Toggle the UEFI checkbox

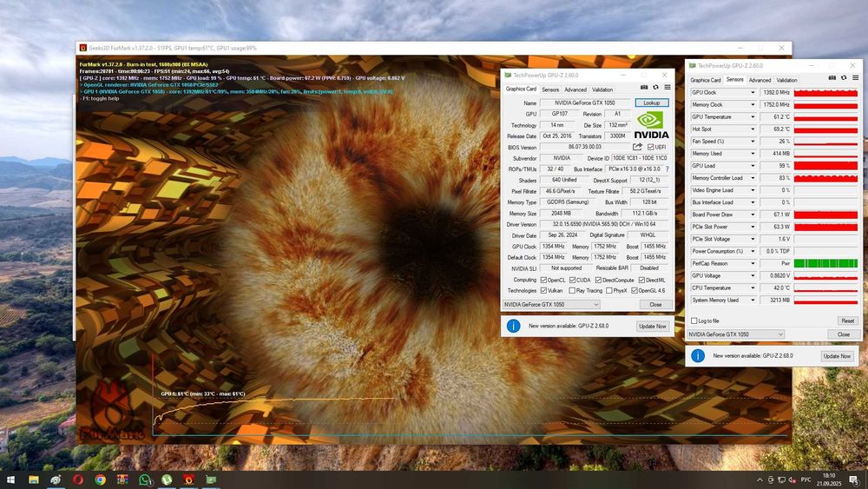[650, 147]
